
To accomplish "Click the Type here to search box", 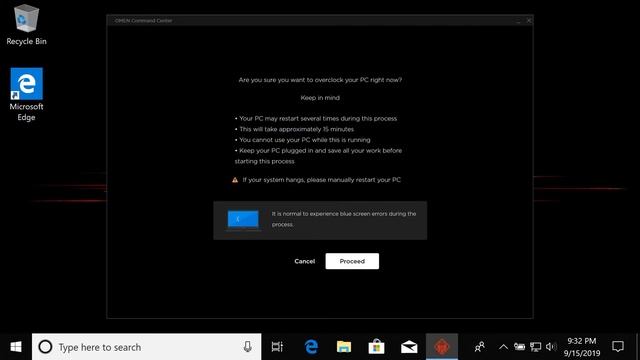I will (147, 347).
